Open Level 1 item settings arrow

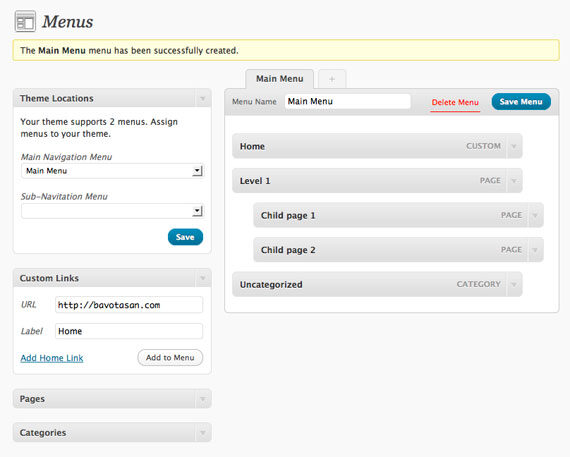514,181
